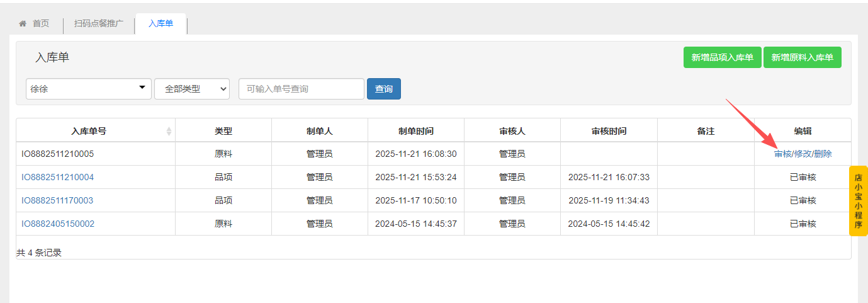Screen dimensions: 868x303
Task: Click the home icon in the 首页 tab
Action: click(23, 24)
